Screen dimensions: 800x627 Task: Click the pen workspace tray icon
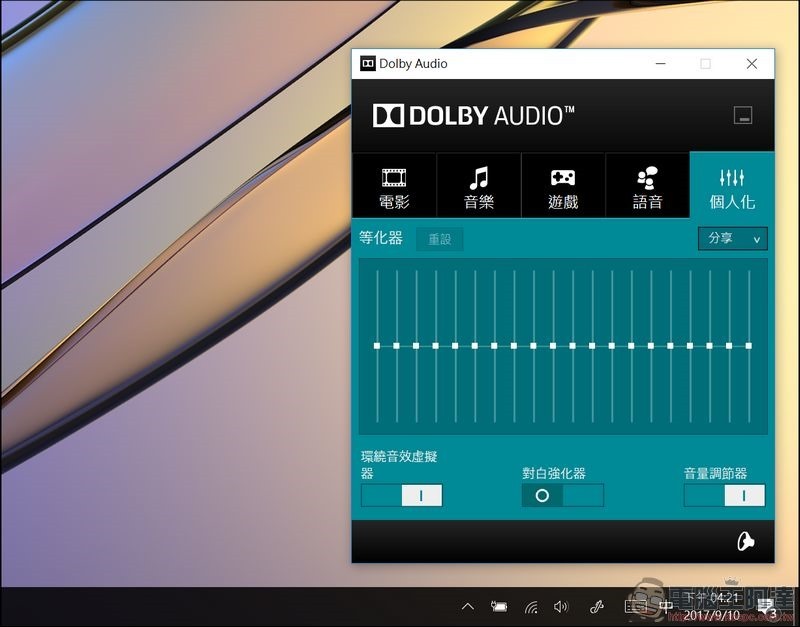[596, 607]
